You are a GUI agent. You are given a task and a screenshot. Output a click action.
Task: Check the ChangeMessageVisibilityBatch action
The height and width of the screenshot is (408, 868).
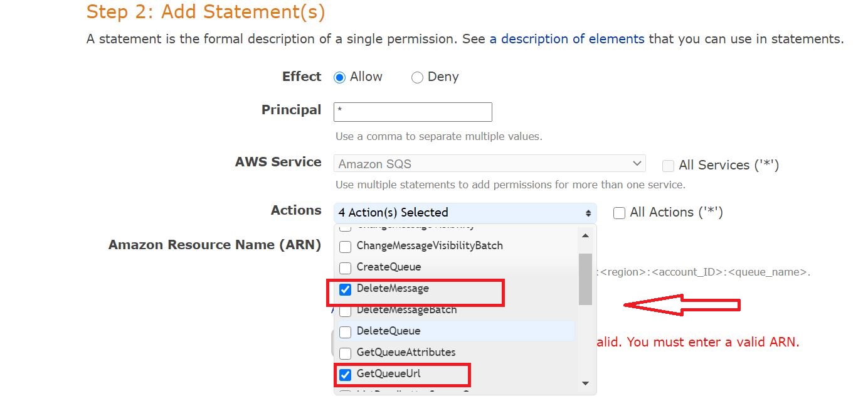pyautogui.click(x=345, y=247)
